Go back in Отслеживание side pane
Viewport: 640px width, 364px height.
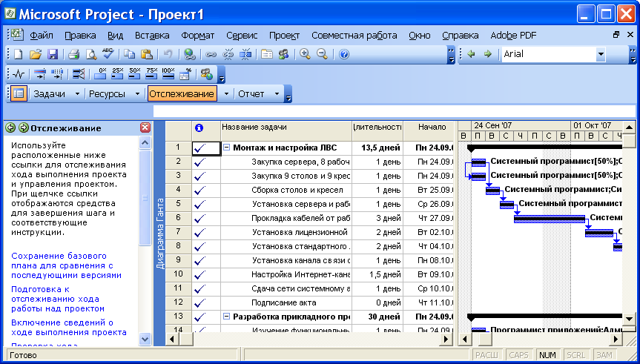tap(10, 128)
